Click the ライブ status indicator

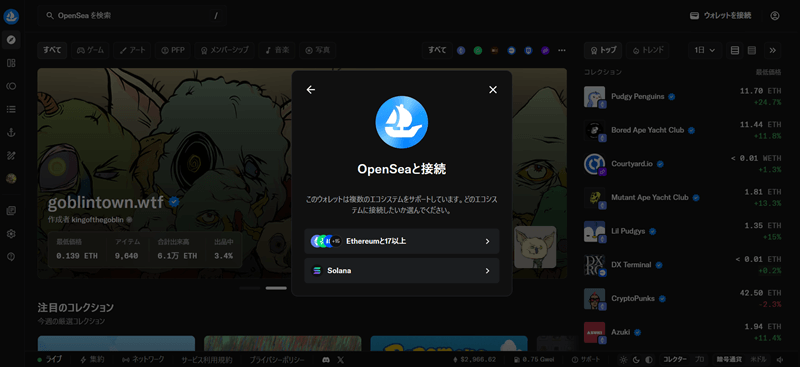(x=49, y=359)
